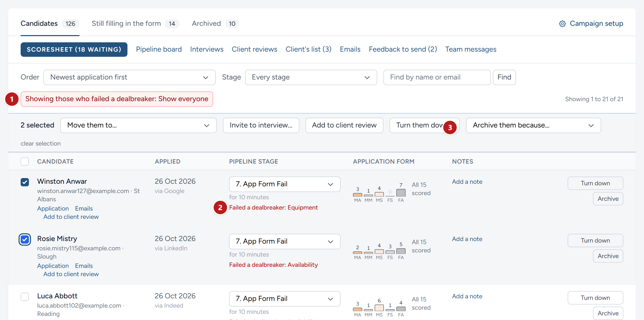Open the Order dropdown
The width and height of the screenshot is (644, 320).
[130, 77]
